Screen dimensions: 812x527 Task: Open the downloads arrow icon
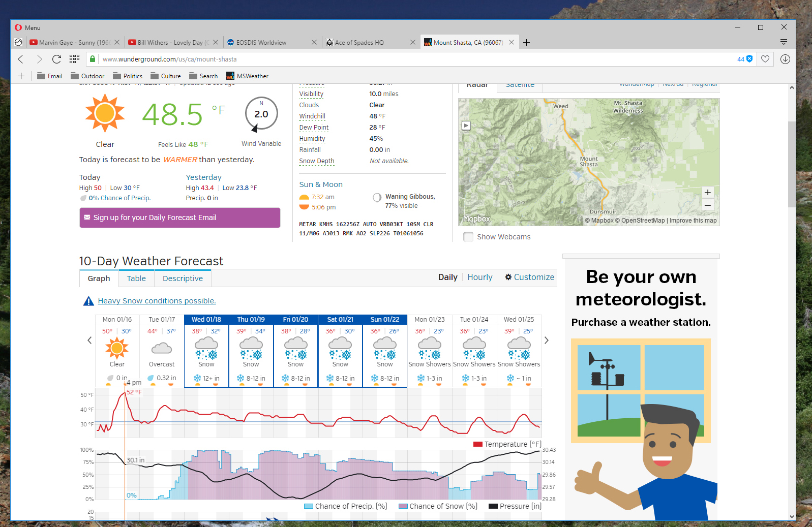click(785, 59)
